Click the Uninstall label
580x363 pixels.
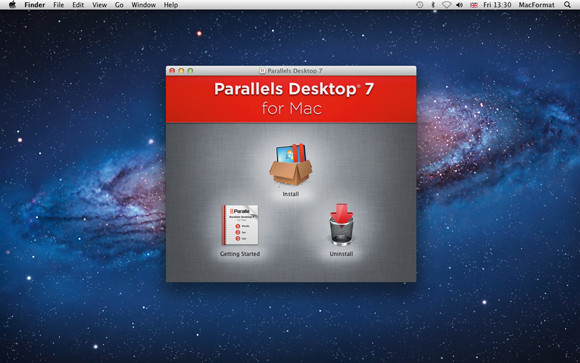pos(341,254)
